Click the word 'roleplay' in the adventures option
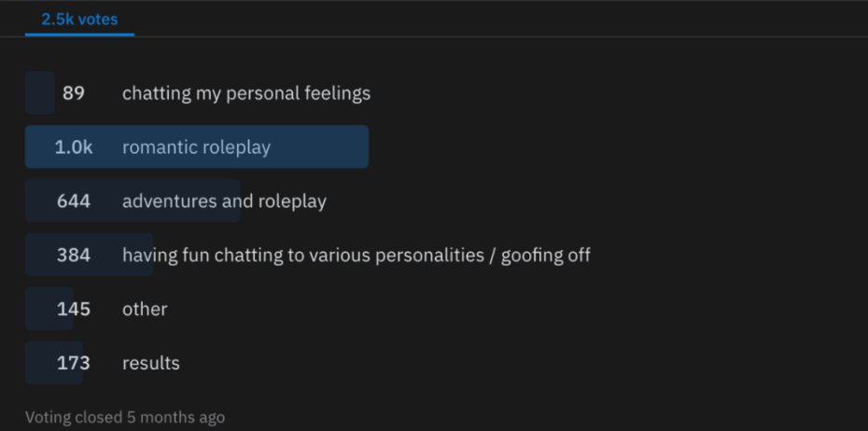This screenshot has width=868, height=431. coord(292,202)
